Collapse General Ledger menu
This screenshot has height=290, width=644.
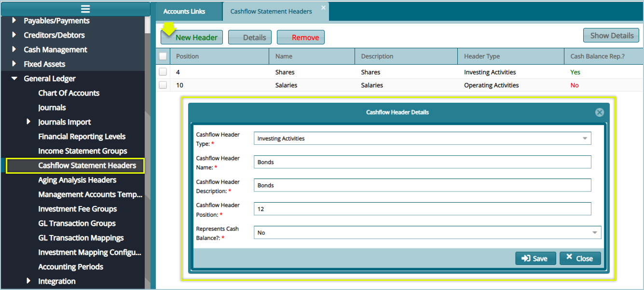point(14,79)
